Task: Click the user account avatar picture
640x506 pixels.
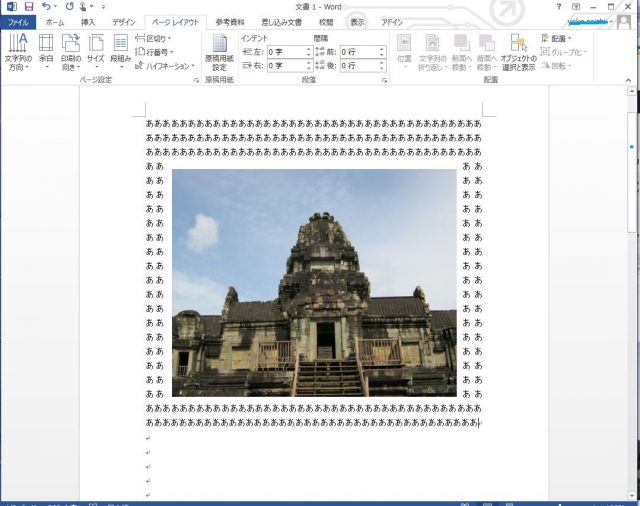Action: (x=624, y=22)
